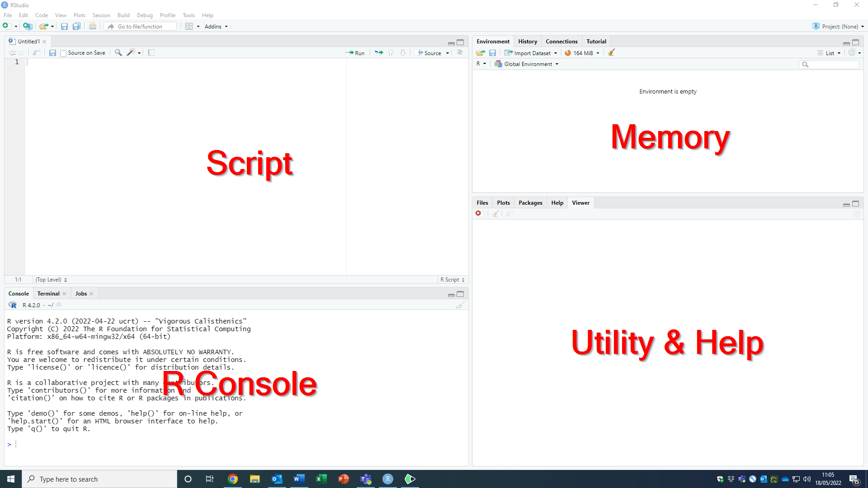Compile a report using the notebook icon
This screenshot has height=488, width=868.
point(151,53)
